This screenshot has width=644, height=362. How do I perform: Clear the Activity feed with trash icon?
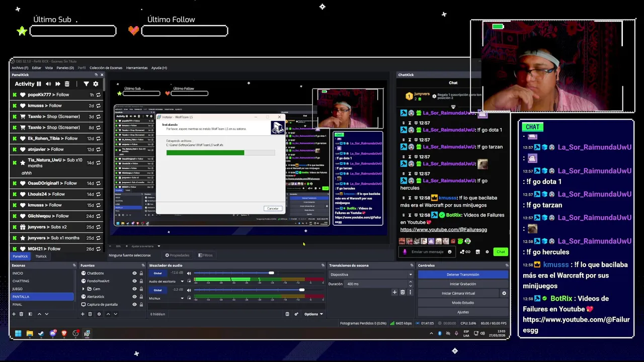click(67, 84)
